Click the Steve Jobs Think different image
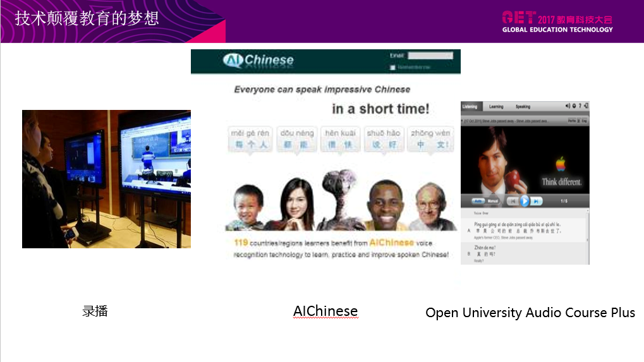This screenshot has height=362, width=644. [525, 160]
